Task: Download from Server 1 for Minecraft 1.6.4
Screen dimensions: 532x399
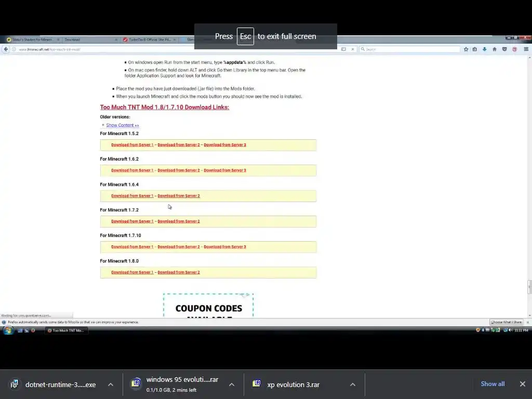Action: coord(132,196)
